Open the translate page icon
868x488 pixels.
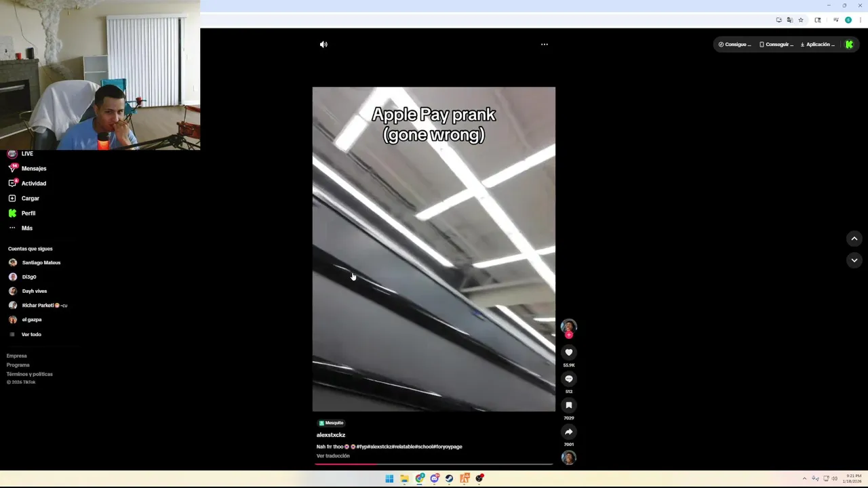point(789,20)
